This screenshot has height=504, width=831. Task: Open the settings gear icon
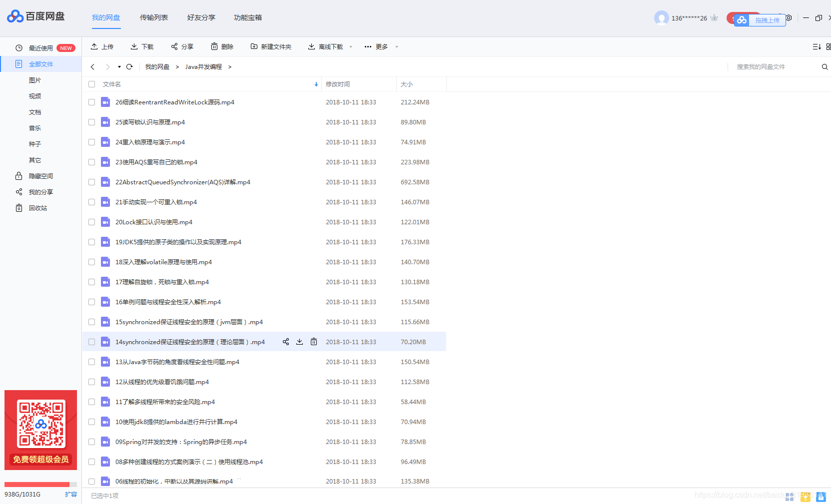coord(789,18)
